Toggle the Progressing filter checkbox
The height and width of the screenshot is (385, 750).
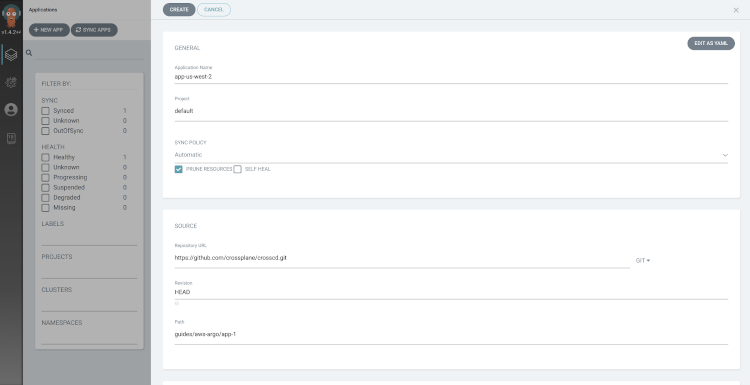coord(45,177)
